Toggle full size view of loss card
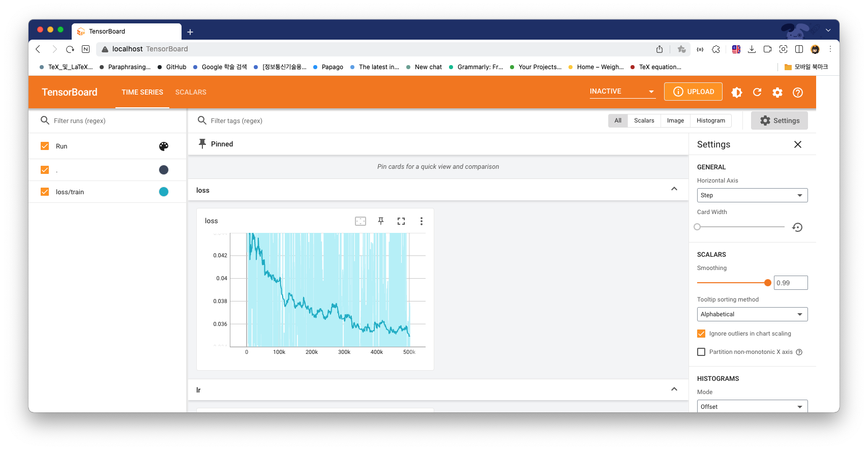 (x=401, y=221)
